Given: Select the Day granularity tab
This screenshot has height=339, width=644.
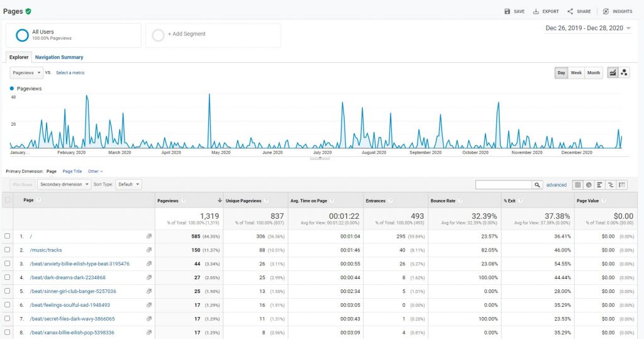Looking at the screenshot, I should click(561, 73).
